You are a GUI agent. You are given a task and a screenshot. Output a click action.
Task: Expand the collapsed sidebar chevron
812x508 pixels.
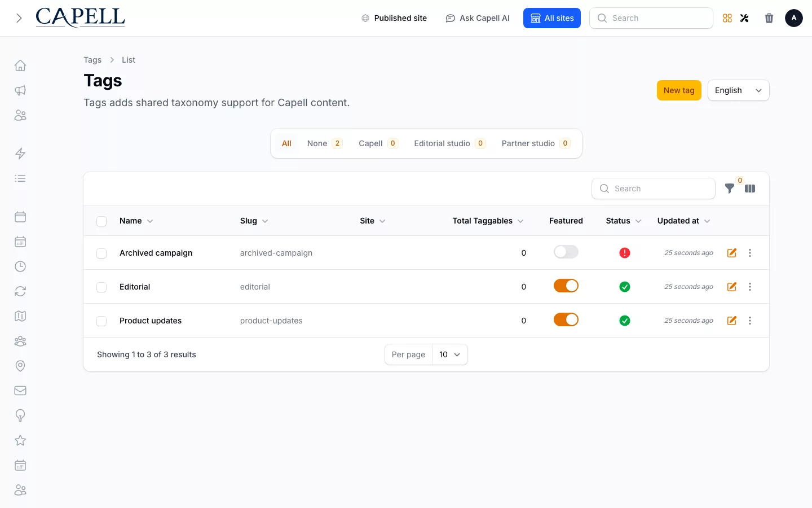point(19,18)
